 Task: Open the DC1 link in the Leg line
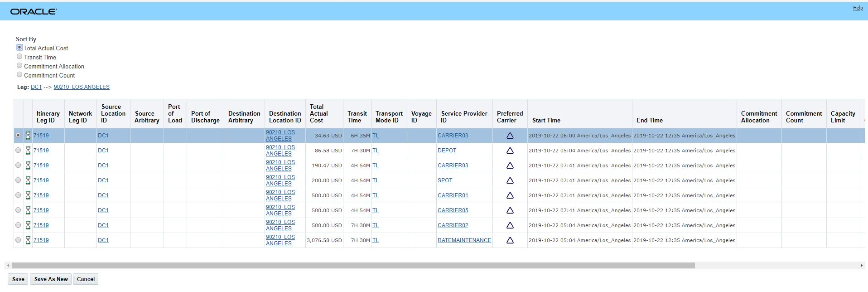(36, 87)
